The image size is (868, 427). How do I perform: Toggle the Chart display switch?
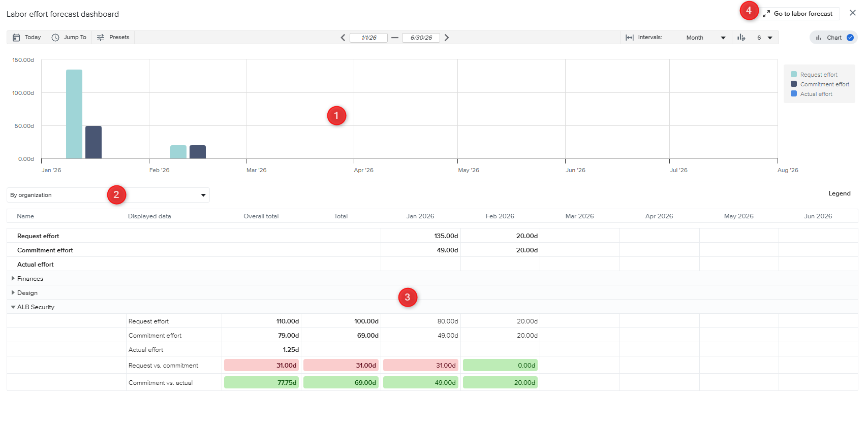click(x=850, y=38)
